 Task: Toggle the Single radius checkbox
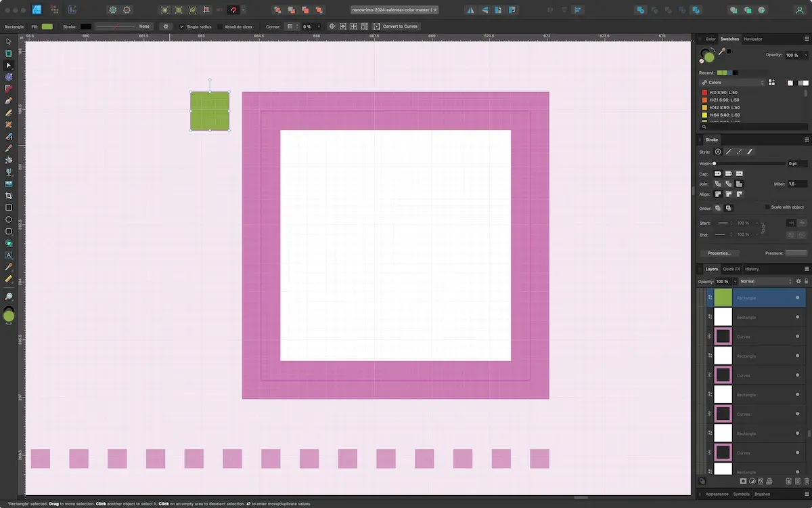pos(181,26)
